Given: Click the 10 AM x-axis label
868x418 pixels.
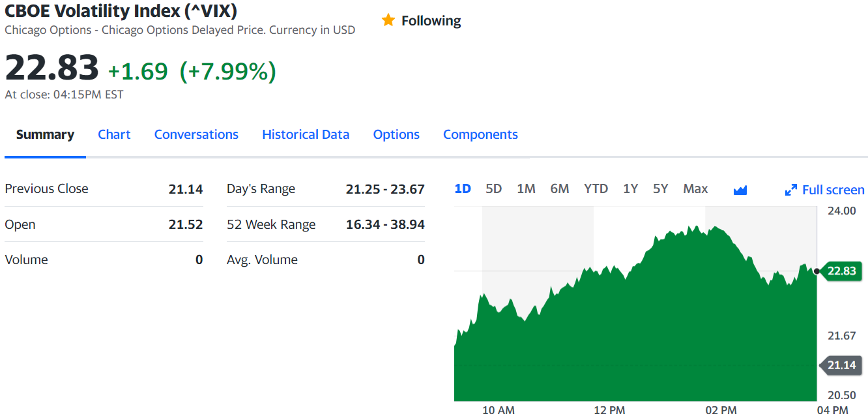Looking at the screenshot, I should point(498,410).
